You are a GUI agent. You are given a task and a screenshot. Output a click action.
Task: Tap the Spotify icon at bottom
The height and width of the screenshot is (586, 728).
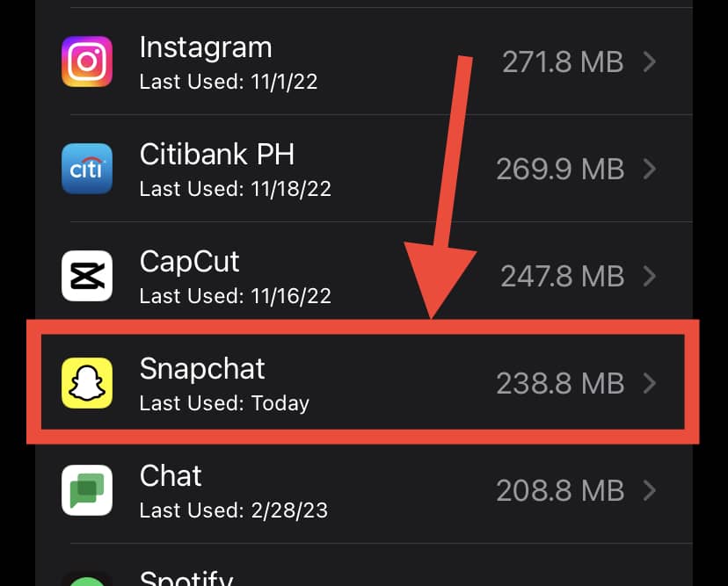(87, 581)
